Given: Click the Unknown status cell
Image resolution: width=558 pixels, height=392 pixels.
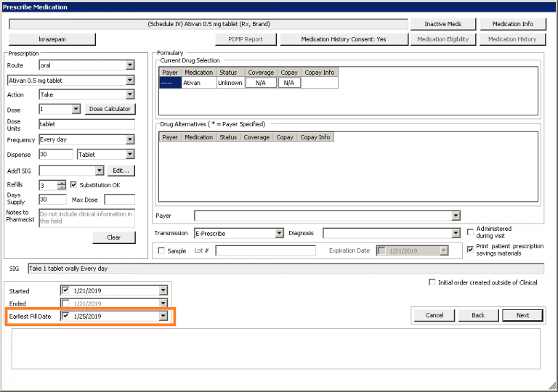Looking at the screenshot, I should tap(230, 83).
